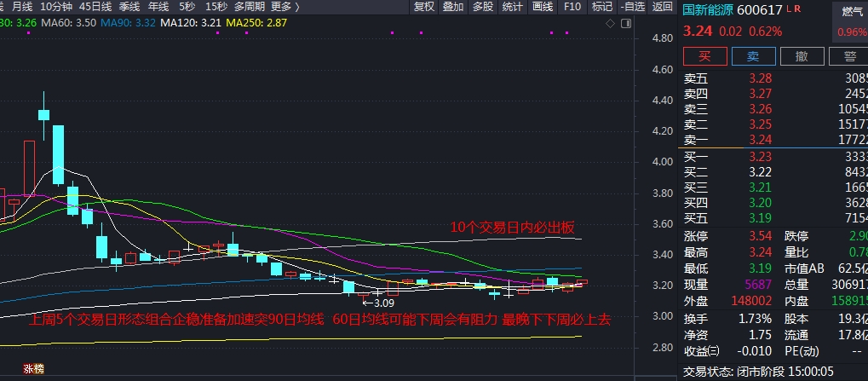
Task: Click the 最低 value 3.19
Action: [x=760, y=268]
